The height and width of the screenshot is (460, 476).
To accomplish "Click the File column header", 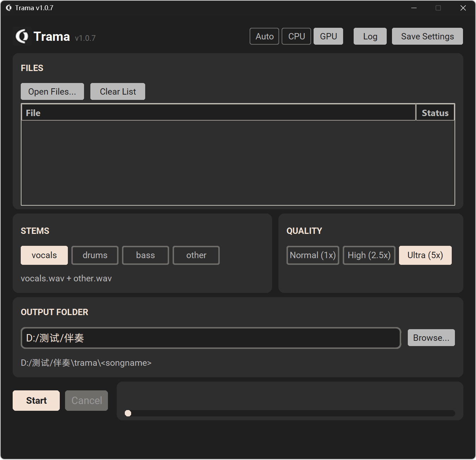I will click(219, 113).
